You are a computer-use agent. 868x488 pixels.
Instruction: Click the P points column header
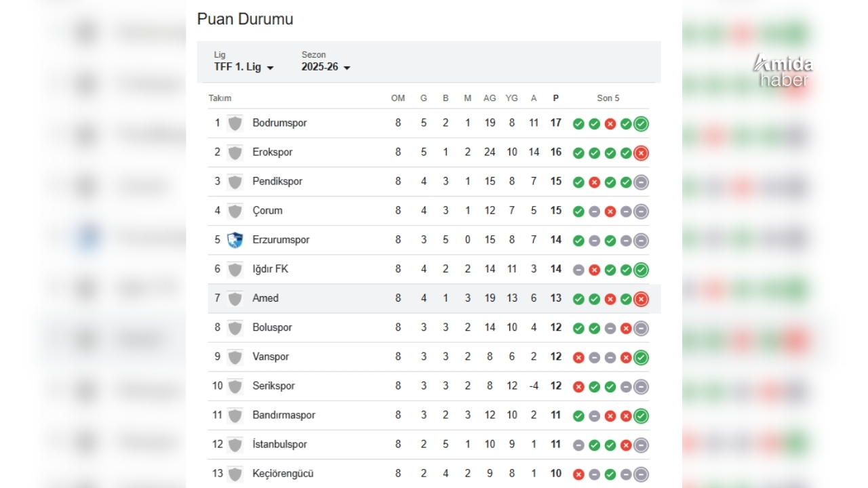click(555, 98)
